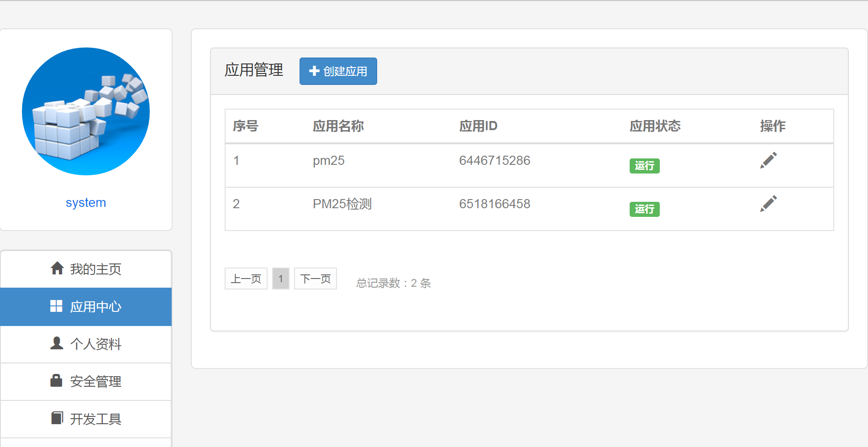Click the home icon beside 我的主页

pos(57,268)
